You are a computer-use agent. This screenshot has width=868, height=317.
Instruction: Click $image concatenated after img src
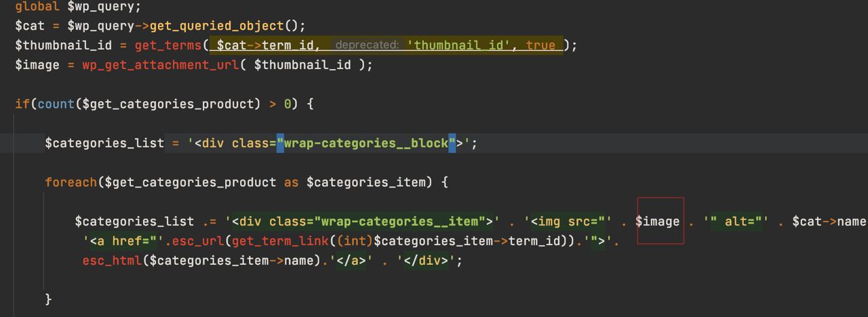pyautogui.click(x=657, y=221)
